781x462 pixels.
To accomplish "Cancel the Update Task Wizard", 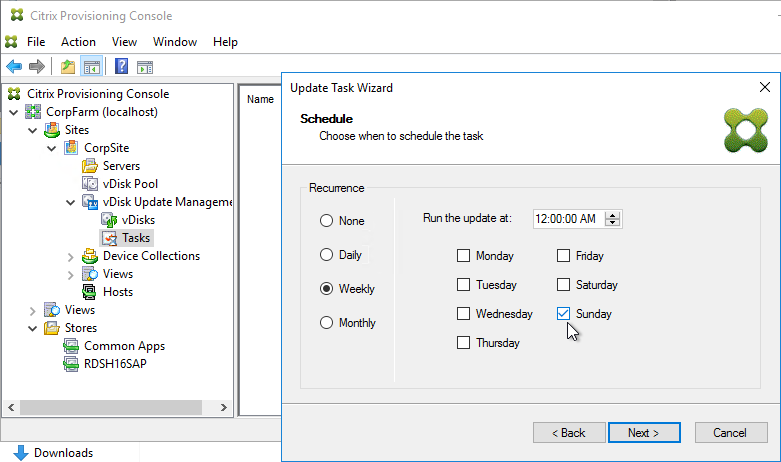I will [731, 433].
